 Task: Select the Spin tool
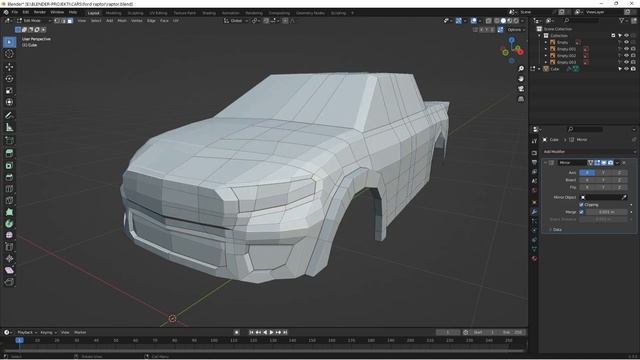click(x=9, y=224)
